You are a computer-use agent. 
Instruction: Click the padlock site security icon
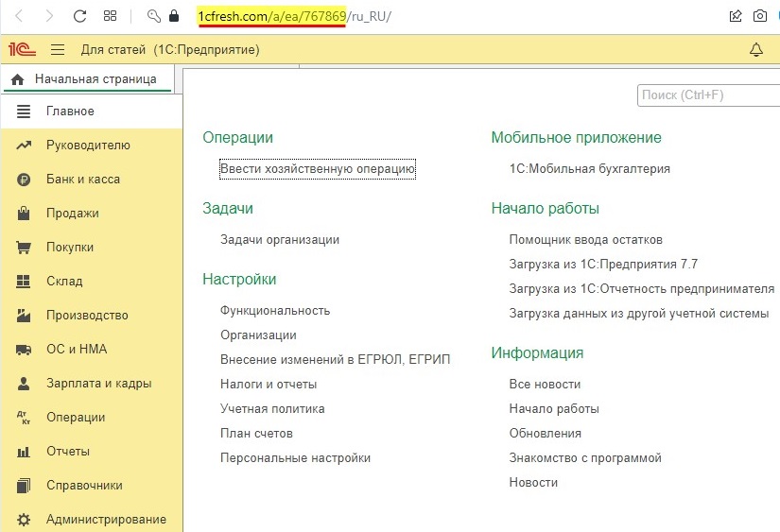click(174, 16)
